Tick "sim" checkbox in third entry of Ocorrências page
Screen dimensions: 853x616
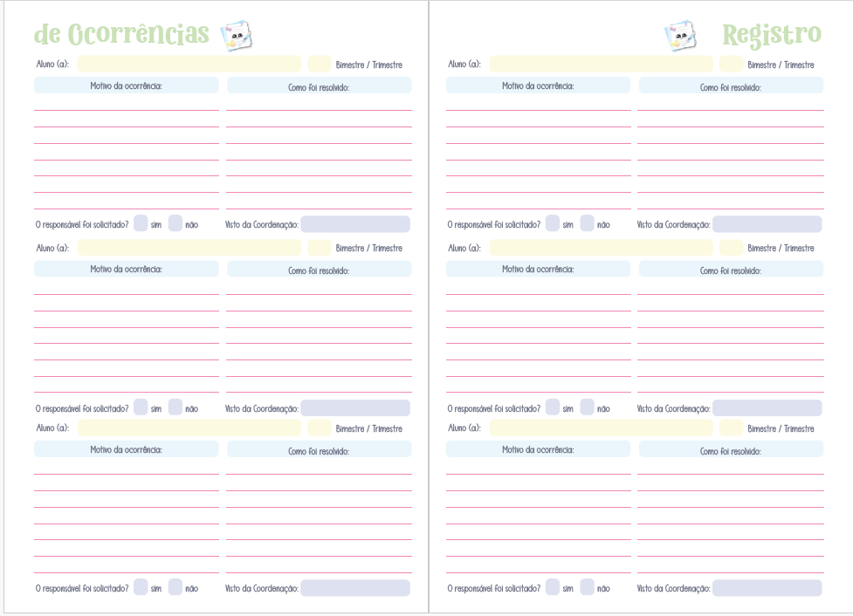click(141, 586)
